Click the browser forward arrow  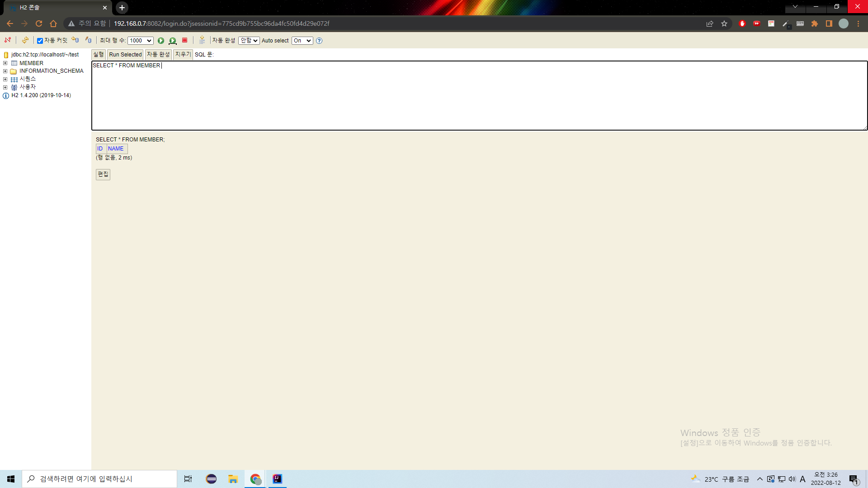(24, 23)
